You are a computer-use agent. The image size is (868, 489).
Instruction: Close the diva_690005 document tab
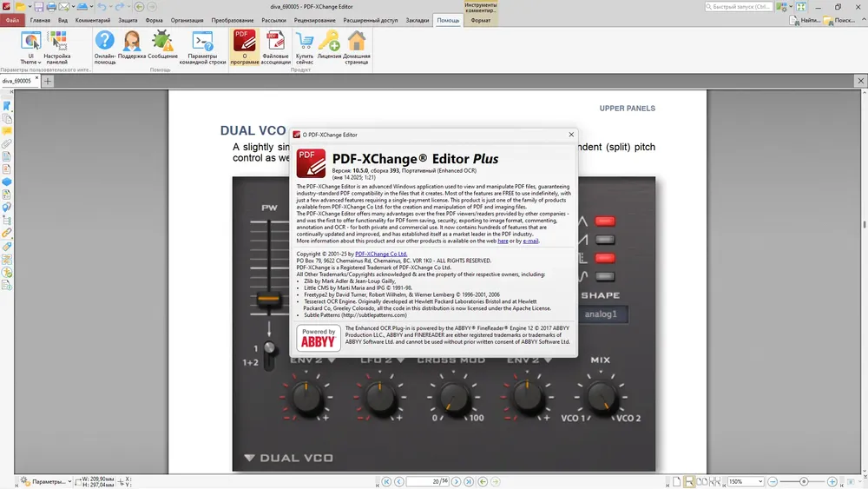pos(36,78)
